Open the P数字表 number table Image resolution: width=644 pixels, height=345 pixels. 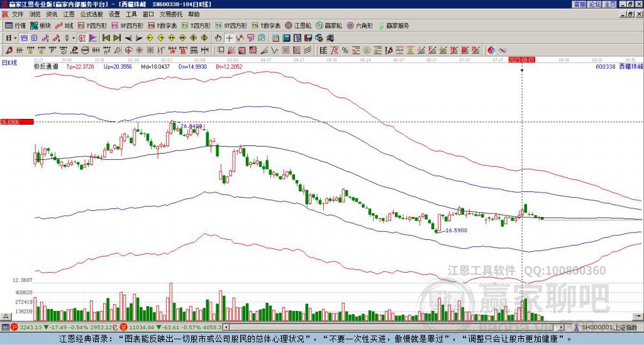click(x=162, y=25)
